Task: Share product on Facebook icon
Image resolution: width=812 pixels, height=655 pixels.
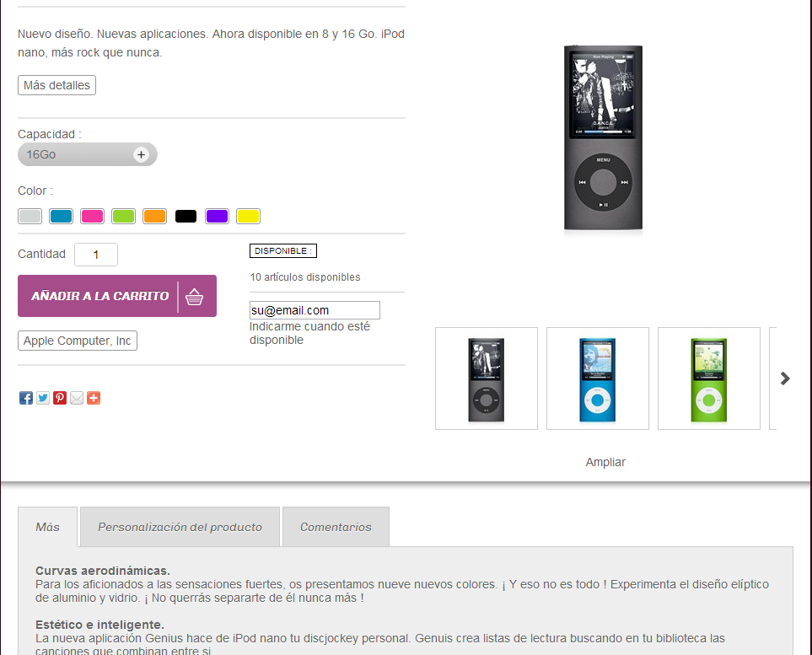Action: [26, 398]
